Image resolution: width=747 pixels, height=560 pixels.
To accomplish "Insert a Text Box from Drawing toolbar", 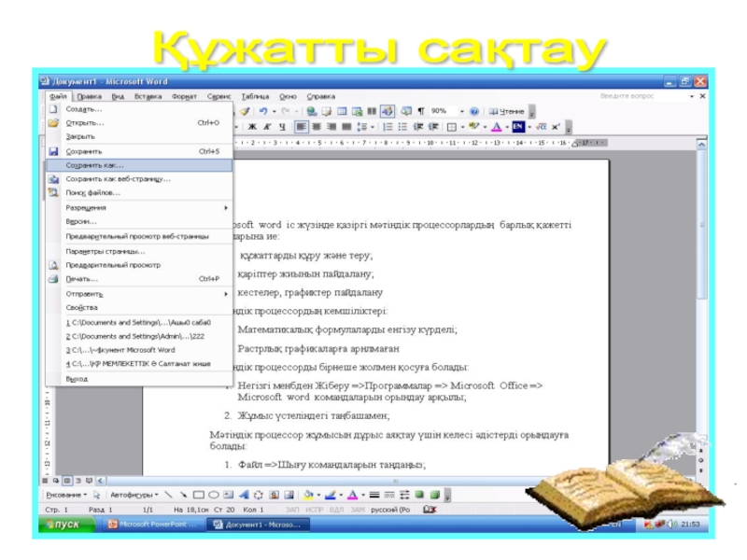I will coord(229,495).
